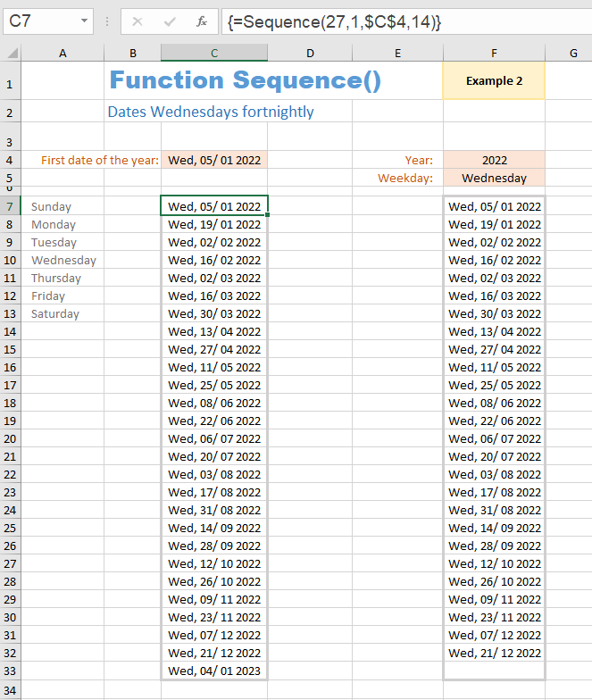Image resolution: width=592 pixels, height=700 pixels.
Task: Click the 'First date of the year:' label
Action: (100, 160)
